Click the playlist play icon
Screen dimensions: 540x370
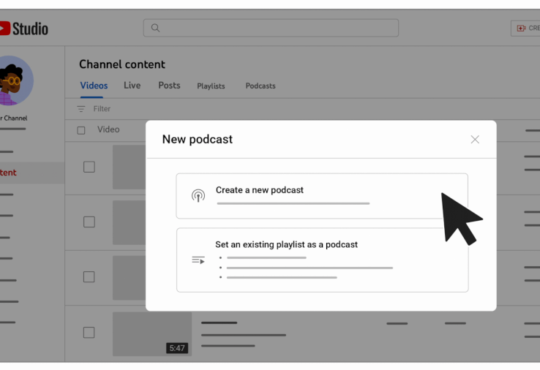pos(198,260)
